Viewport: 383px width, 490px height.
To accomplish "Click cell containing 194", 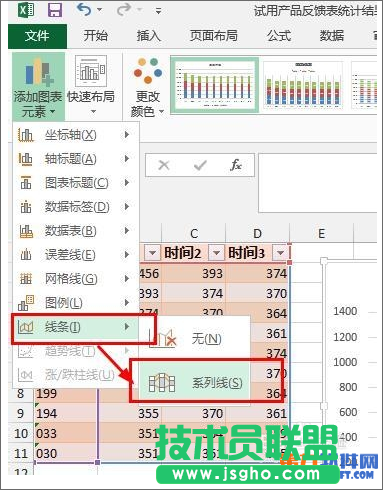I will coord(66,413).
